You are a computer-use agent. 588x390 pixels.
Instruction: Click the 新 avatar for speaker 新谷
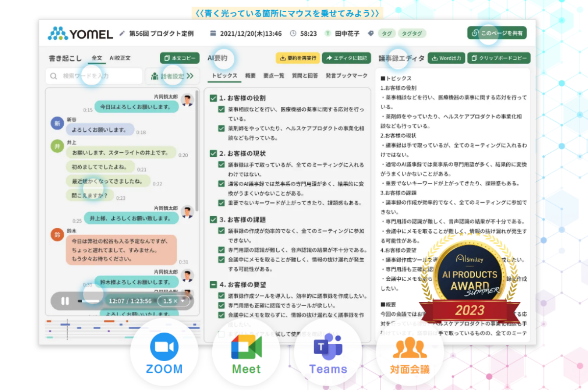(57, 123)
